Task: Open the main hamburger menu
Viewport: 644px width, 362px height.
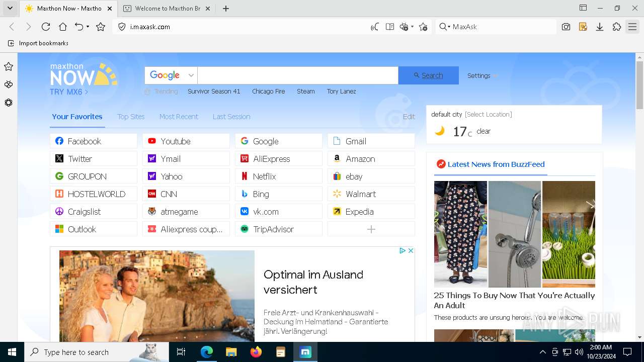Action: (x=632, y=27)
